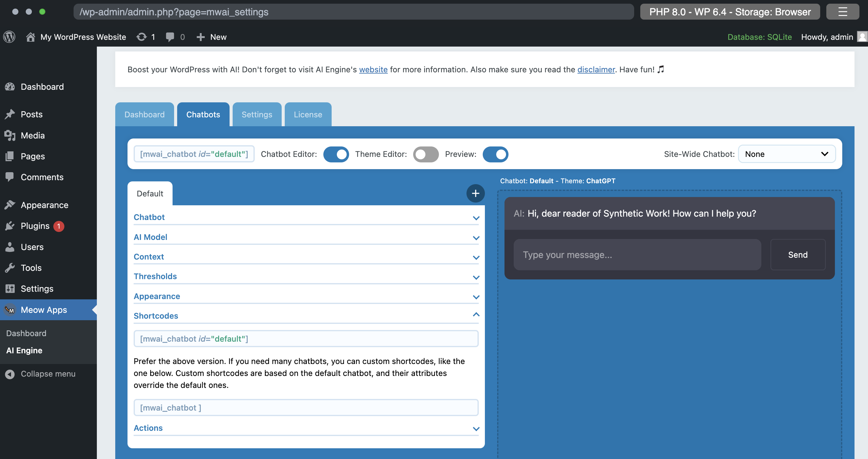Toggle the Chatbot Editor switch
868x459 pixels.
pyautogui.click(x=336, y=154)
